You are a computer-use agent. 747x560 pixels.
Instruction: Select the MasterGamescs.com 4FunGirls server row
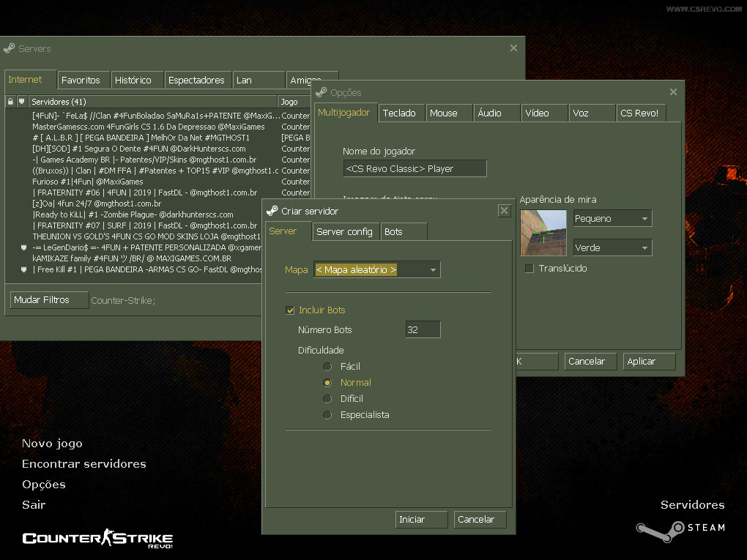pos(157,127)
